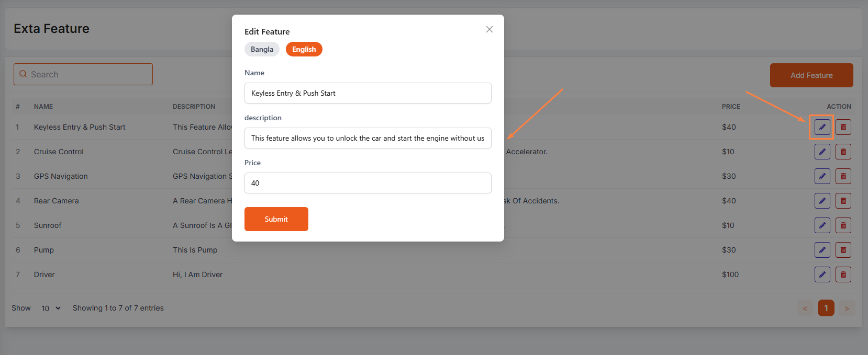The height and width of the screenshot is (355, 868).
Task: Go to the next pagination page
Action: point(847,308)
